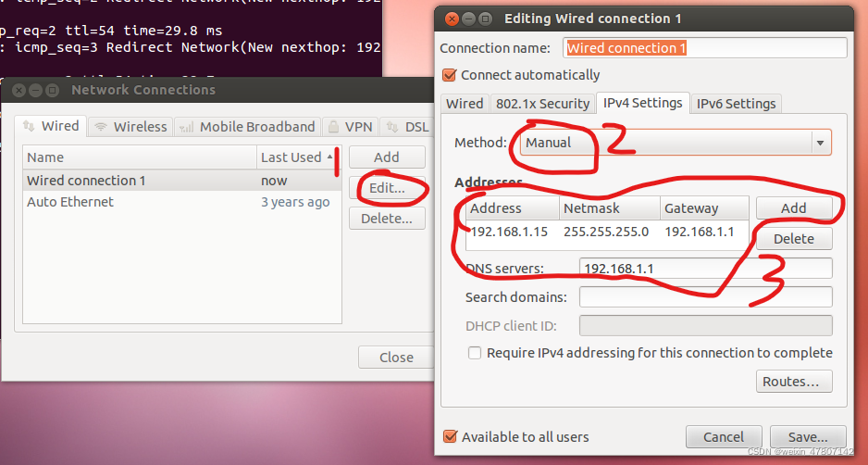Cancel editing the wired connection
Image resolution: width=868 pixels, height=465 pixels.
[x=724, y=437]
